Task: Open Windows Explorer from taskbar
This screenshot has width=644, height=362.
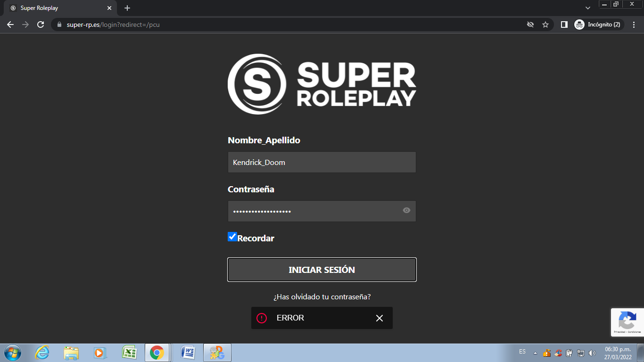Action: [71, 353]
